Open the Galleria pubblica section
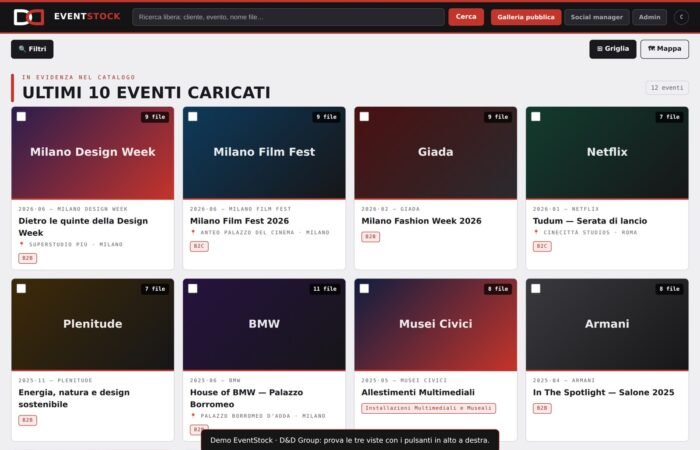Screen dimensions: 700x450 (x=526, y=17)
